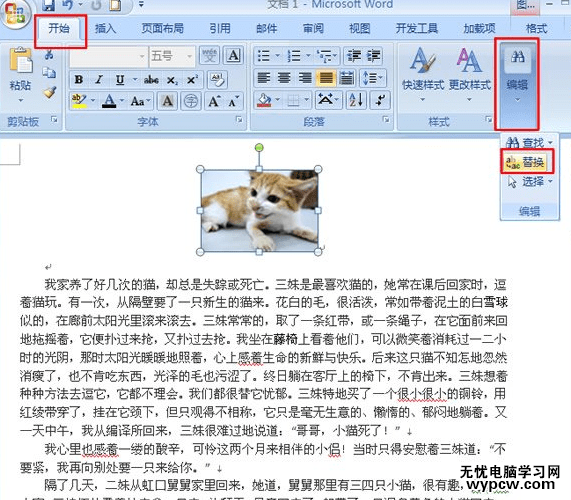Apply superscript formatting

(x=192, y=80)
